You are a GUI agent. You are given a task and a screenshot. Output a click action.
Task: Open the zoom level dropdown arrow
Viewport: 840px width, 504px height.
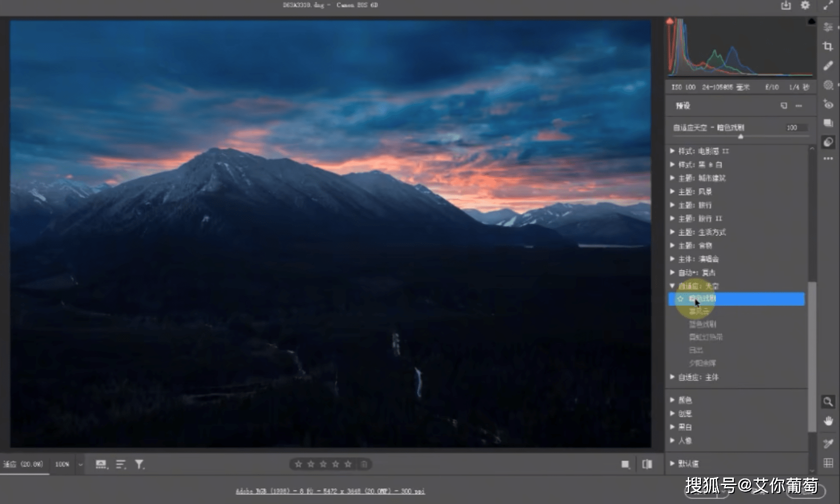(x=80, y=465)
